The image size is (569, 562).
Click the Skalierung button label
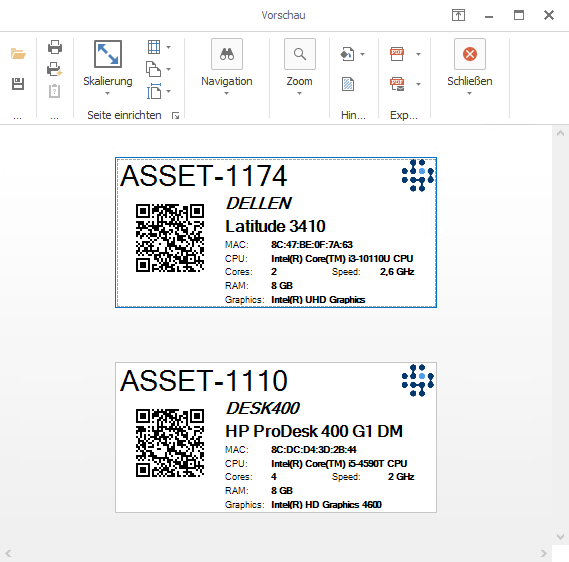108,81
